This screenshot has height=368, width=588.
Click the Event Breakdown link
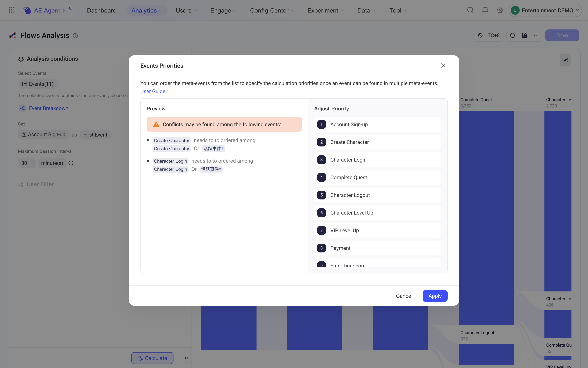pos(49,108)
